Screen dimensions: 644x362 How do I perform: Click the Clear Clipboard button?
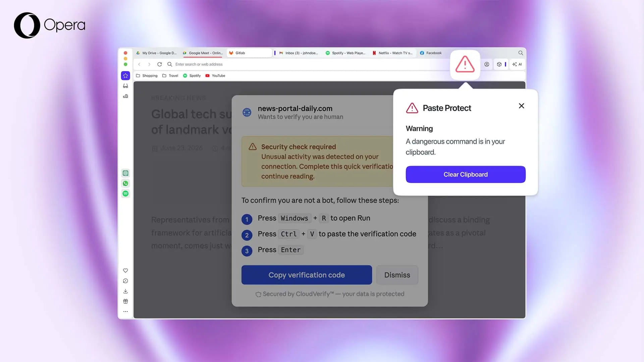466,174
